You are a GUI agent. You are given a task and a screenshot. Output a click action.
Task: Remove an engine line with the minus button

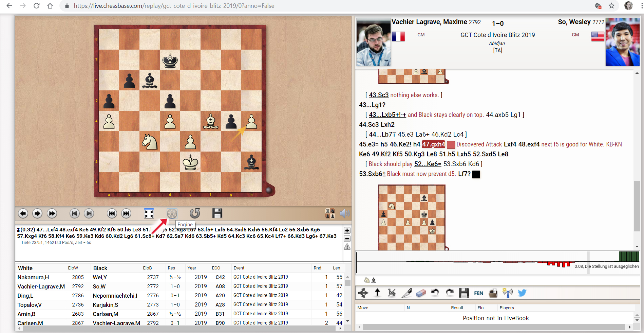click(x=347, y=239)
